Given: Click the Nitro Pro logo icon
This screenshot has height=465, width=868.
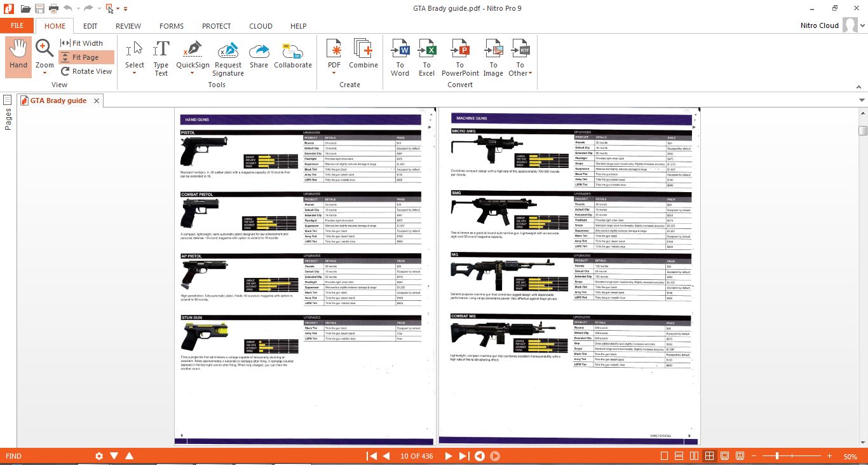Looking at the screenshot, I should [8, 8].
